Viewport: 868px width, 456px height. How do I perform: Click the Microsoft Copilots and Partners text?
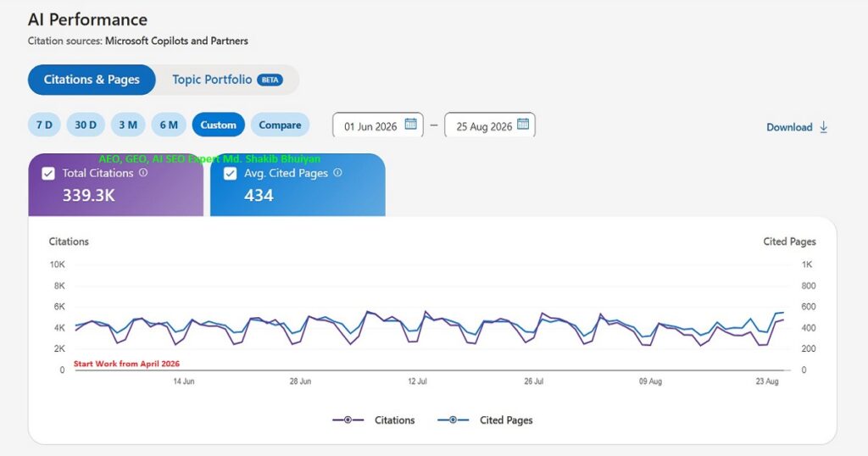[x=176, y=41]
